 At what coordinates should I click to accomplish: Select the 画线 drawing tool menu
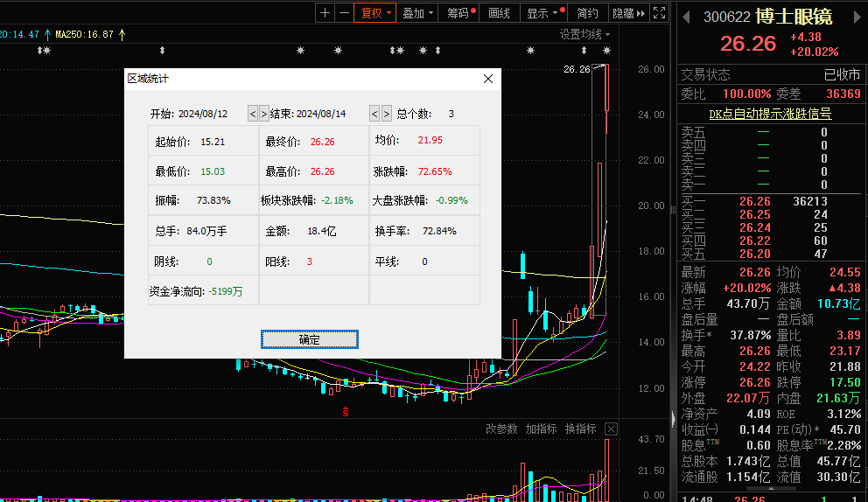[499, 13]
